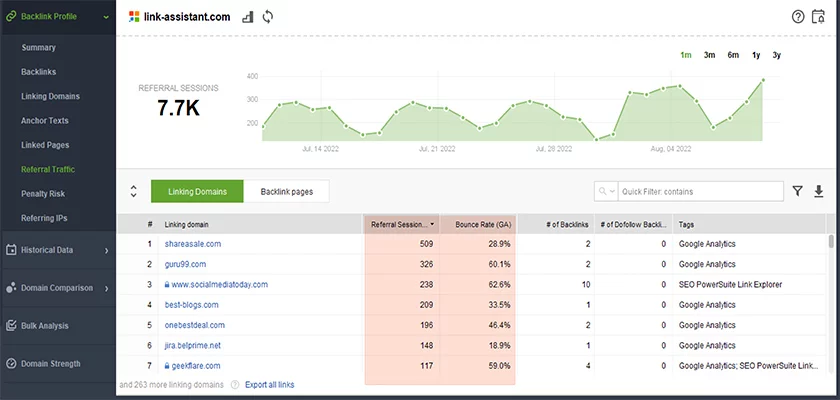Open the geekflare.com link
The height and width of the screenshot is (400, 840).
196,366
